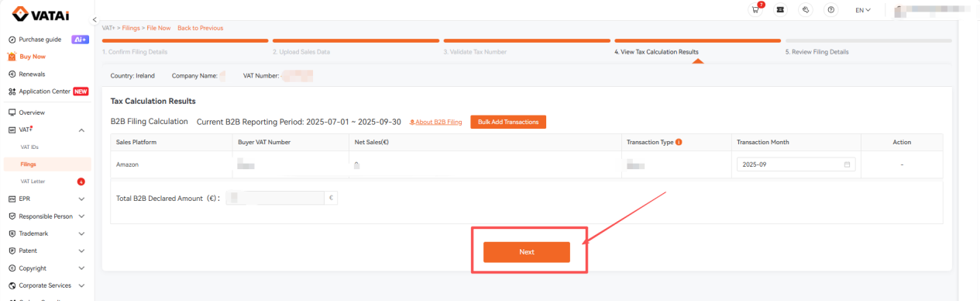Open the shopping cart icon
Image resolution: width=980 pixels, height=301 pixels.
click(x=755, y=9)
